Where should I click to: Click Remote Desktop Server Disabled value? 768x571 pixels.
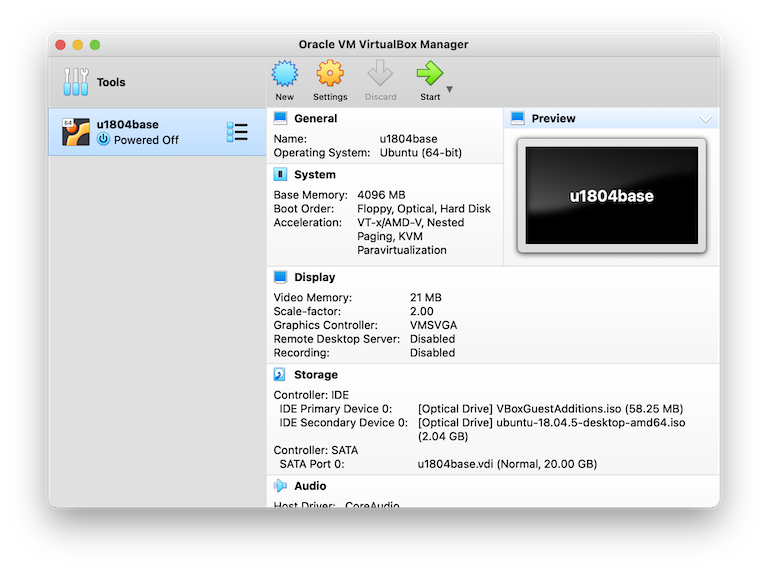(432, 339)
